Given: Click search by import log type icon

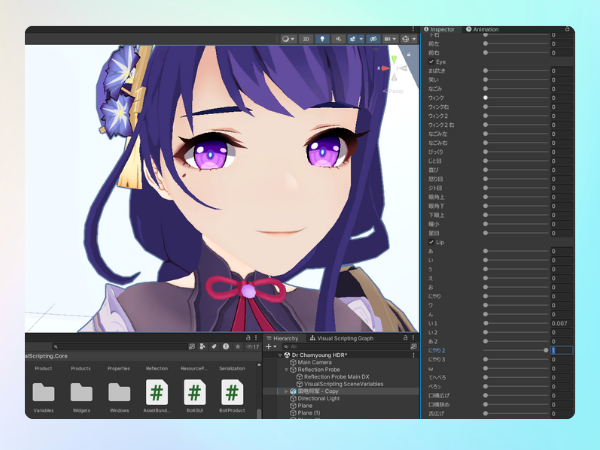Looking at the screenshot, I should [226, 347].
